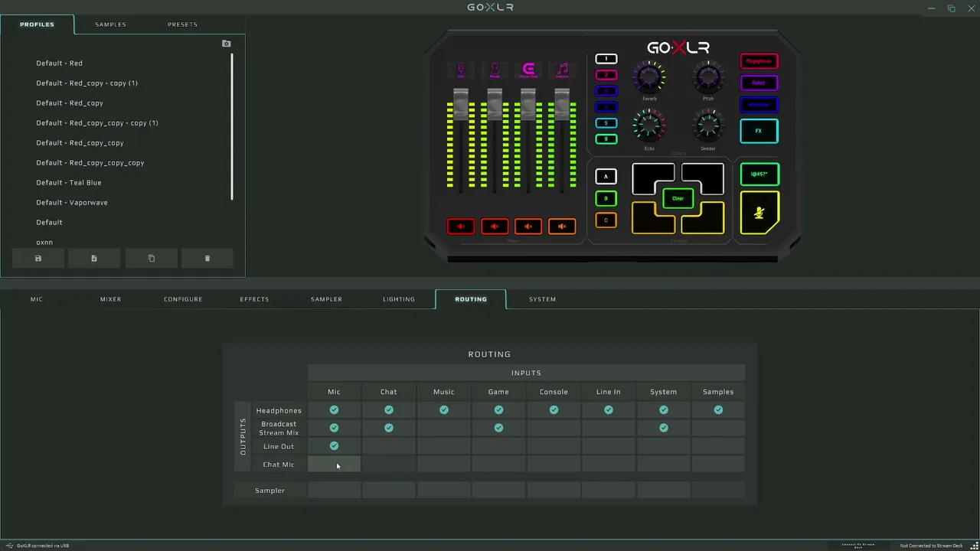Screen dimensions: 980x551
Task: Mute the second fader channel
Action: click(495, 227)
